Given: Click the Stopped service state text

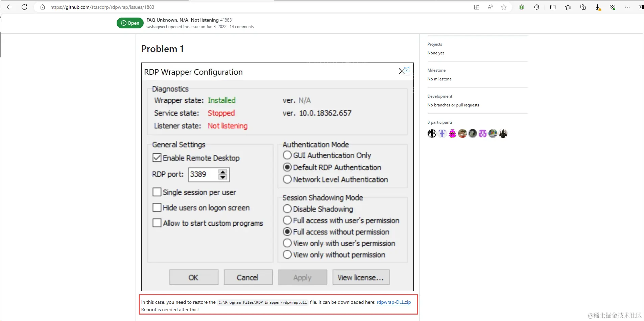Looking at the screenshot, I should pyautogui.click(x=221, y=113).
